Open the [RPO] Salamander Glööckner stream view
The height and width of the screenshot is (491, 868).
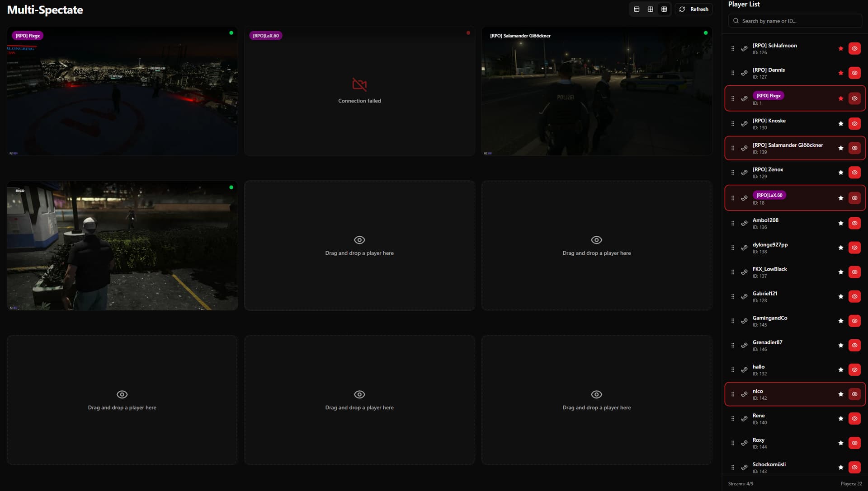[x=596, y=91]
